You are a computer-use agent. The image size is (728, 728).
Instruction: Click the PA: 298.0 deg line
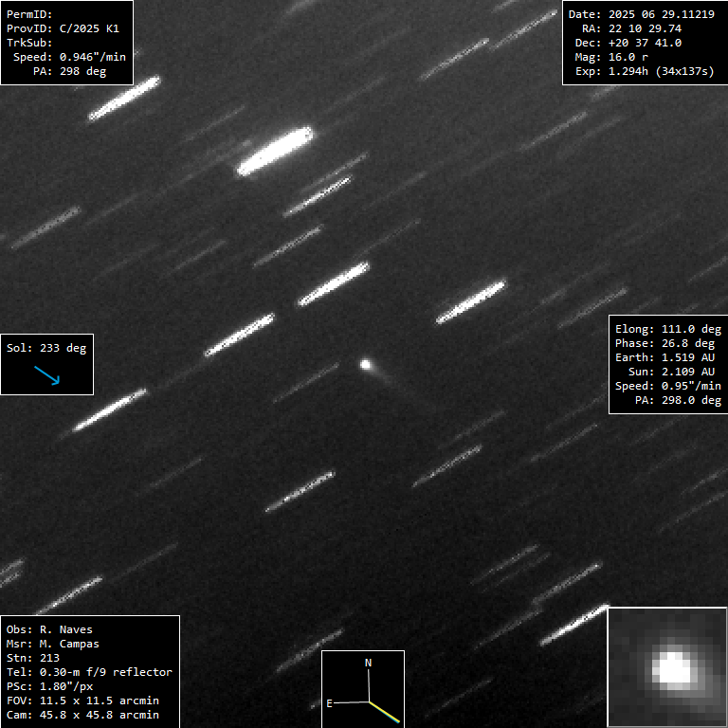pos(679,400)
